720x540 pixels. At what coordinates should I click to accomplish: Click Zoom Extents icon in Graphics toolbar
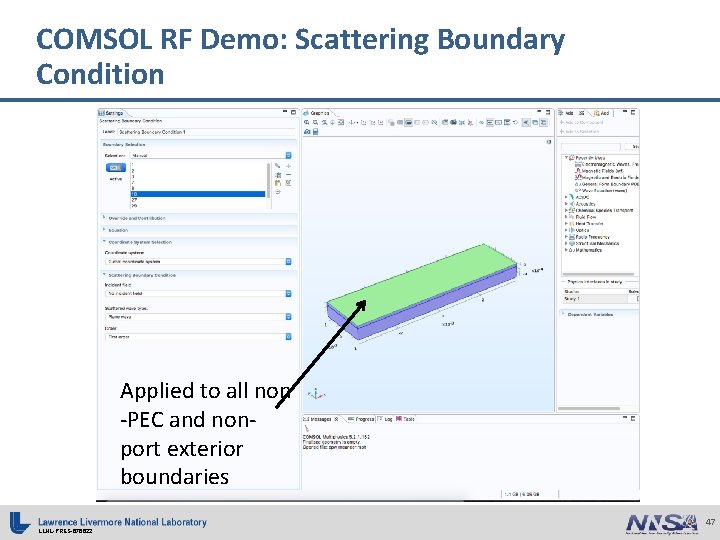pos(341,123)
